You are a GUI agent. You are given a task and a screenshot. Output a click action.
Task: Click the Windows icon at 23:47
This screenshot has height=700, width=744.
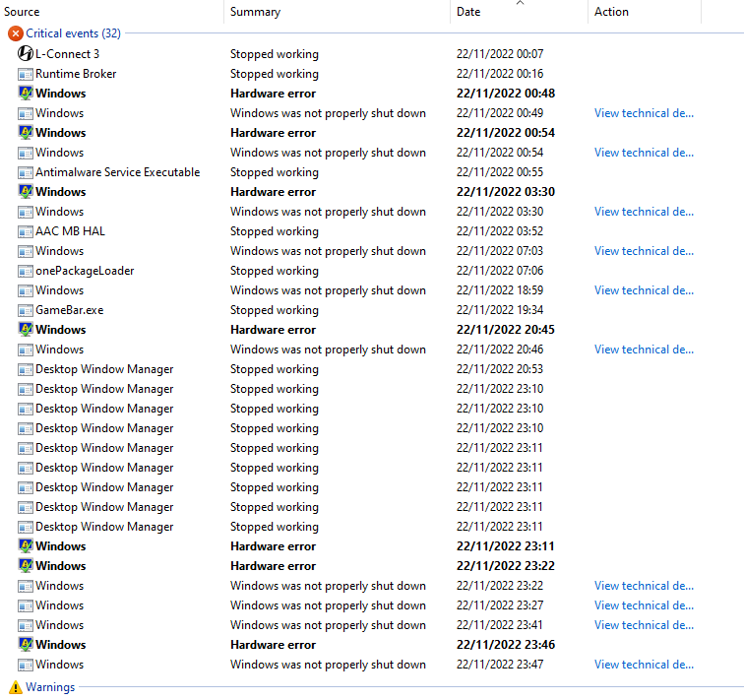coord(26,665)
